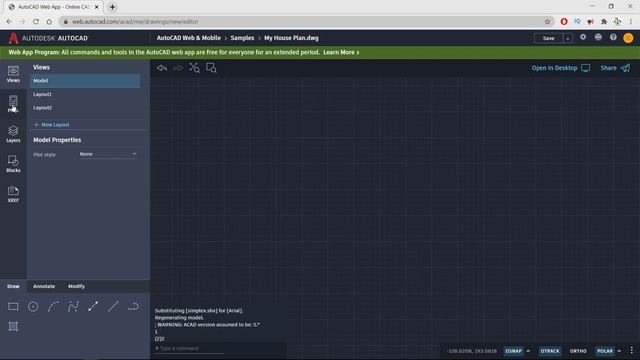Click the Zoom Extents icon
Screen dimensions: 640x360
pyautogui.click(x=195, y=68)
